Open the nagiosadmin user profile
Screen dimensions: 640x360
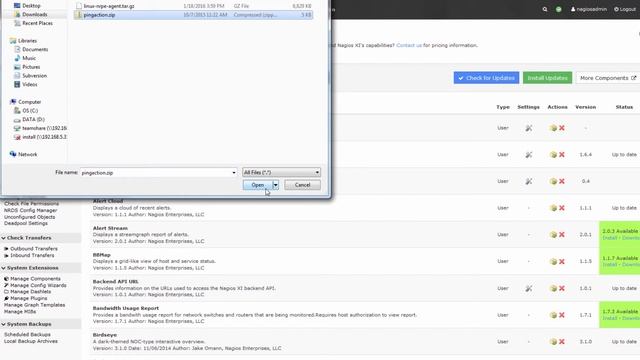click(589, 9)
